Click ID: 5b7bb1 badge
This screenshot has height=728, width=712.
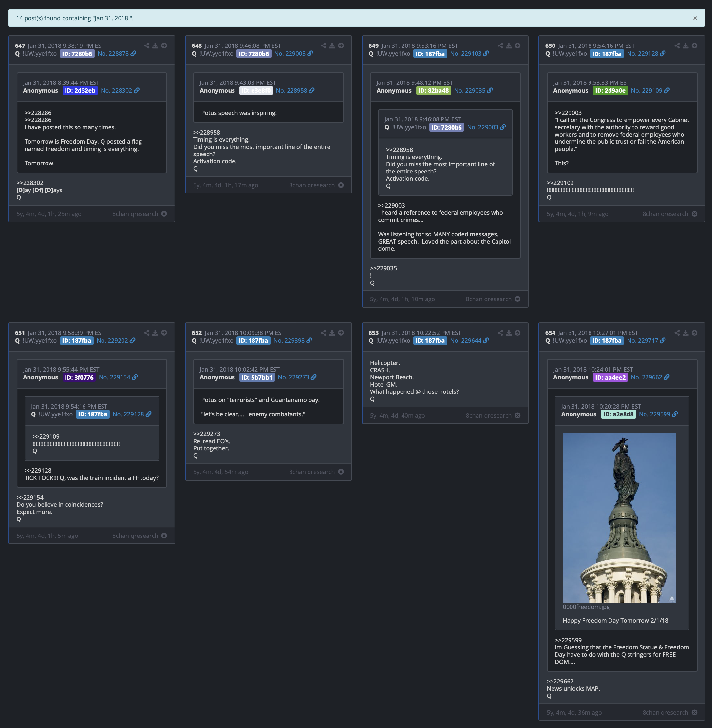point(257,377)
